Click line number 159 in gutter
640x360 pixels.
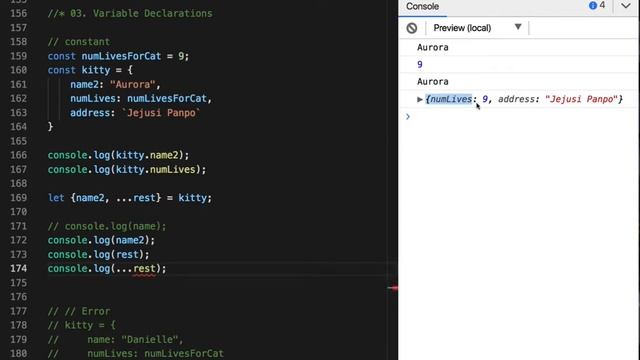(x=19, y=56)
